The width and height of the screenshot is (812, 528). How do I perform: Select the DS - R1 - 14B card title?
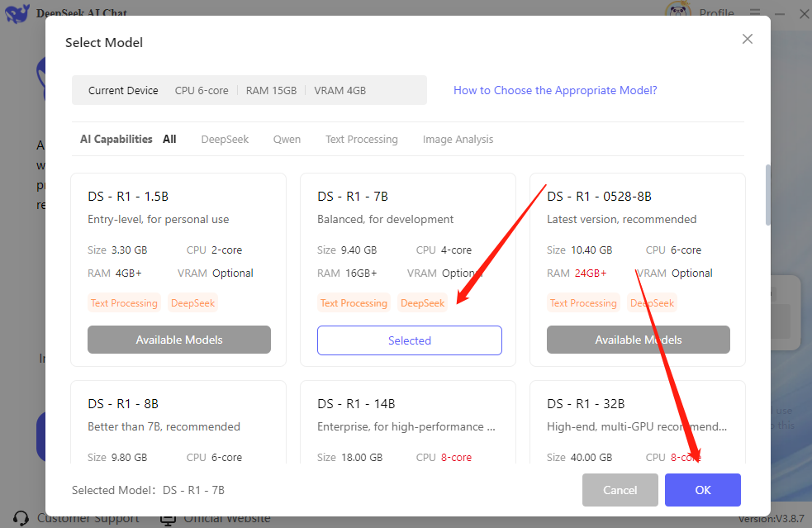pyautogui.click(x=356, y=403)
